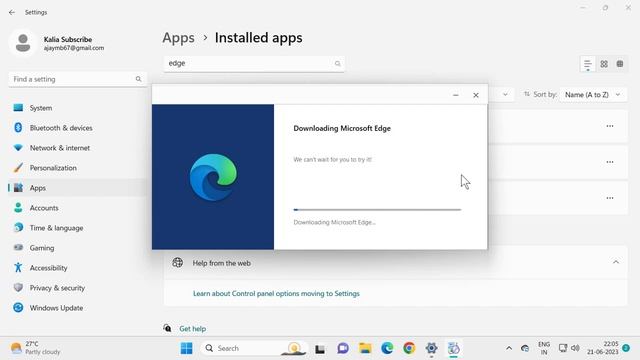Image resolution: width=640 pixels, height=360 pixels.
Task: Open the clock and date panel
Action: point(603,348)
